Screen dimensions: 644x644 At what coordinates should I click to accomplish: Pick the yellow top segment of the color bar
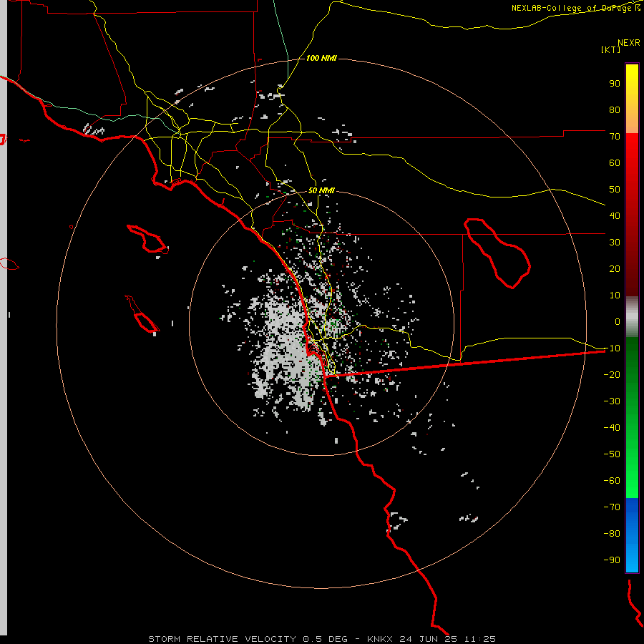[632, 99]
